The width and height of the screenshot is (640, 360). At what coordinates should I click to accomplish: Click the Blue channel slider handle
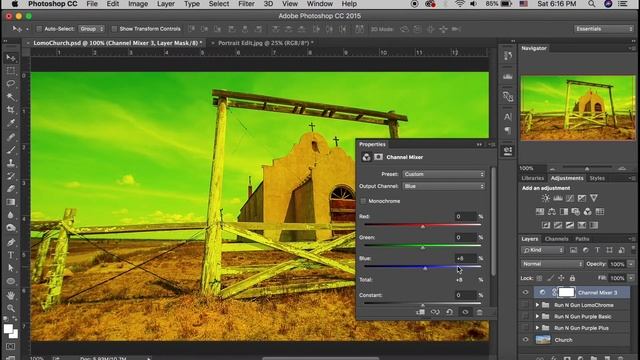pos(425,268)
